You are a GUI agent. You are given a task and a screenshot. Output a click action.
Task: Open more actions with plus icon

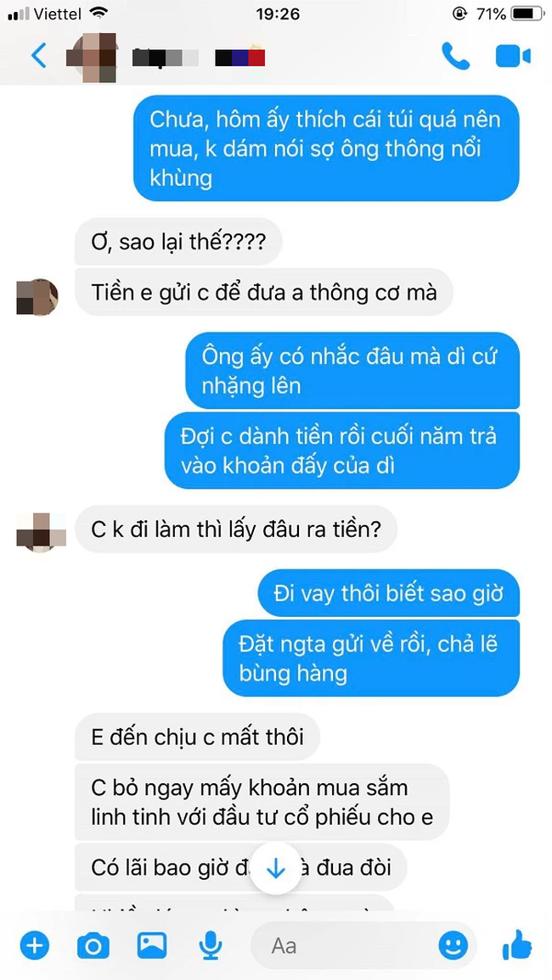pos(35,945)
